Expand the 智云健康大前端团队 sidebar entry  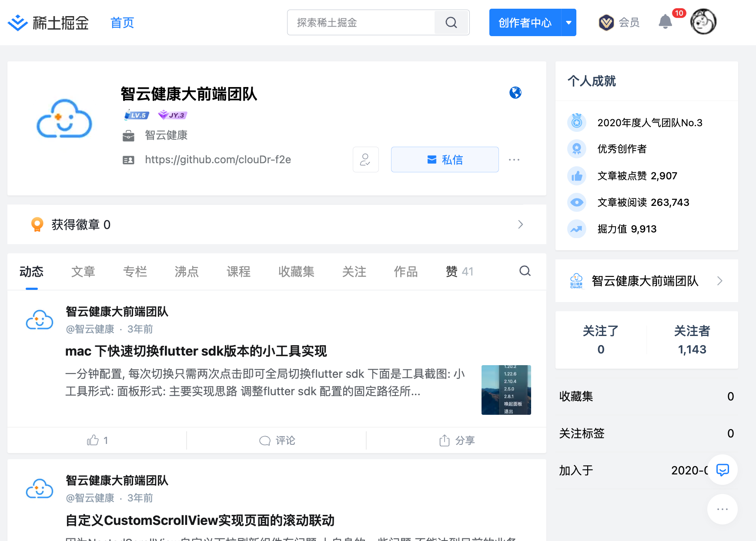tap(720, 281)
